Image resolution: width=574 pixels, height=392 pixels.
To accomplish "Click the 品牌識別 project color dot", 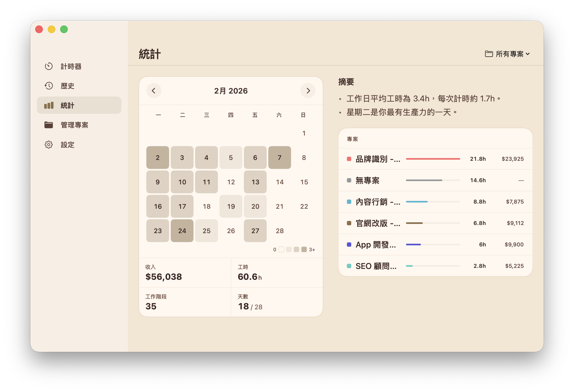I will pos(349,159).
